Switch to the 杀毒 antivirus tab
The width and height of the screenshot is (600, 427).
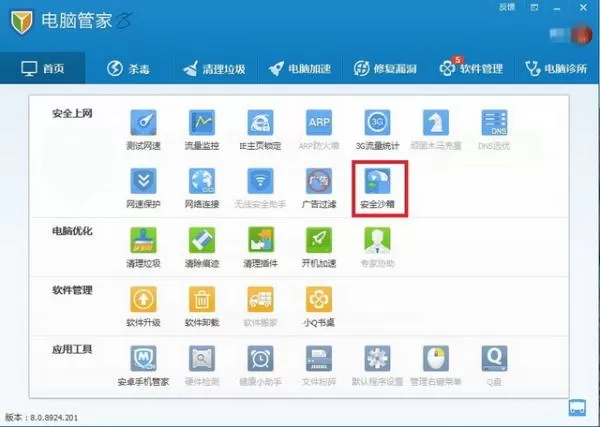tap(128, 68)
